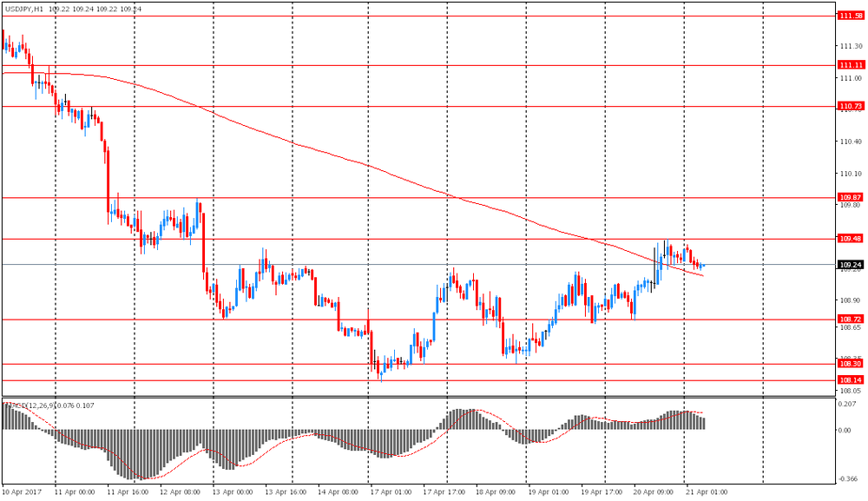Click the 11 Apr 16:00 time label

tap(128, 491)
